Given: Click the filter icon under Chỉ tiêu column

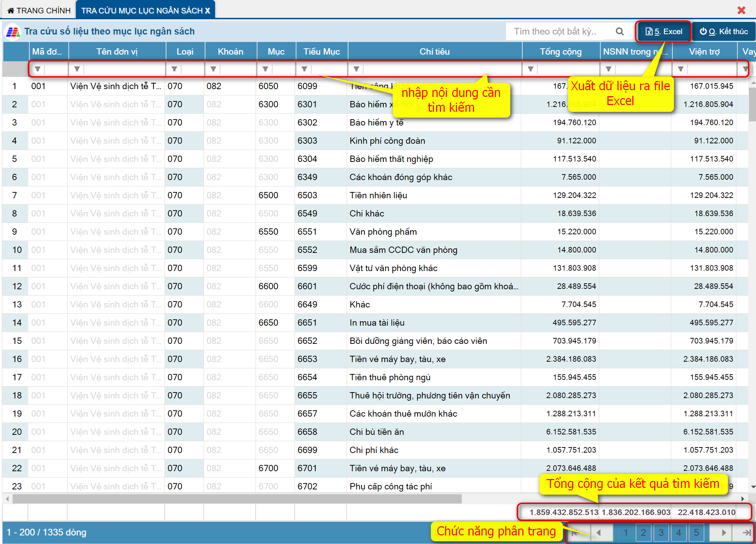Looking at the screenshot, I should (x=356, y=69).
